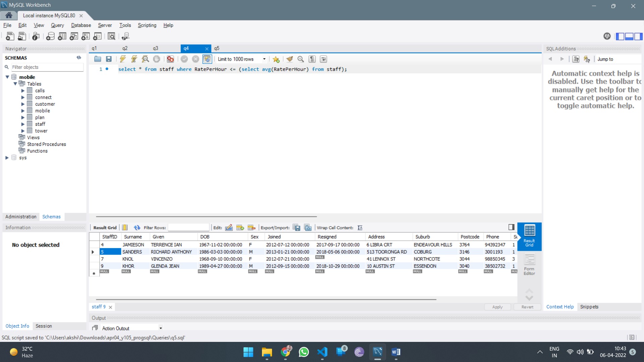This screenshot has width=644, height=362.
Task: Open the Form Editor view
Action: pyautogui.click(x=529, y=265)
